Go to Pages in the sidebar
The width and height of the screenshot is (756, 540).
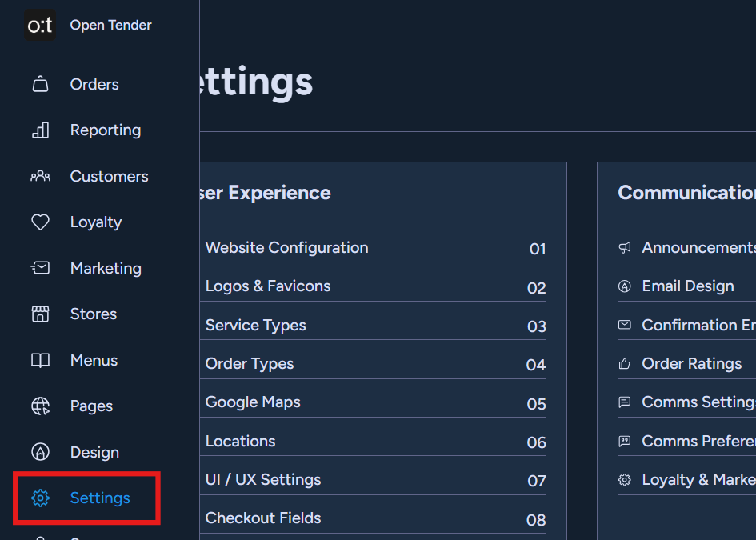tap(92, 406)
